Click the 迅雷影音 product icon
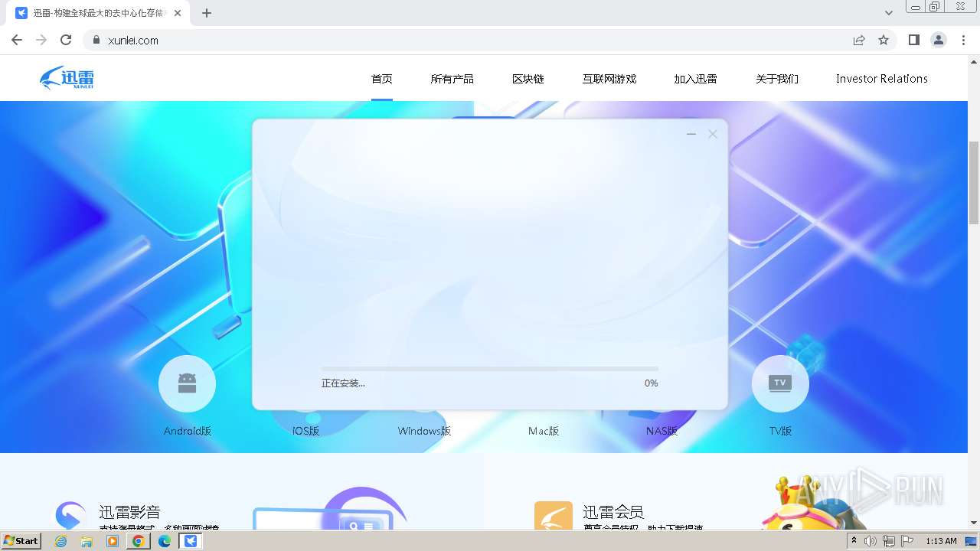The height and width of the screenshot is (551, 980). pos(70,515)
